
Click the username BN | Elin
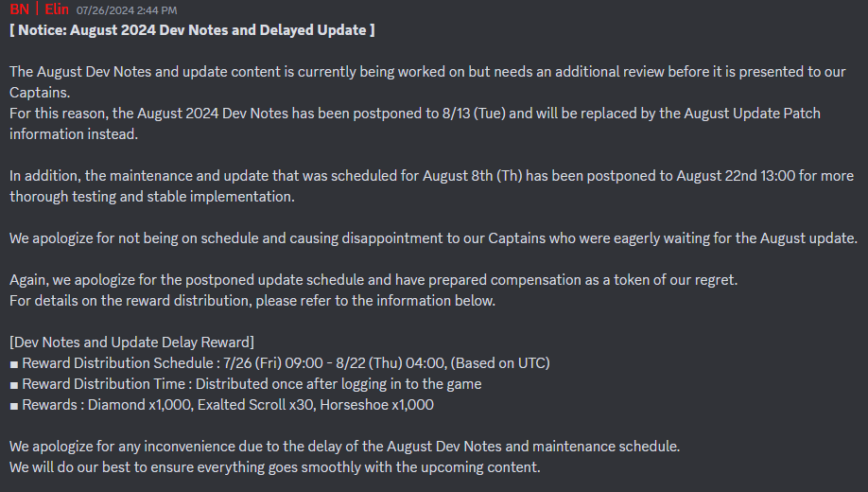39,9
